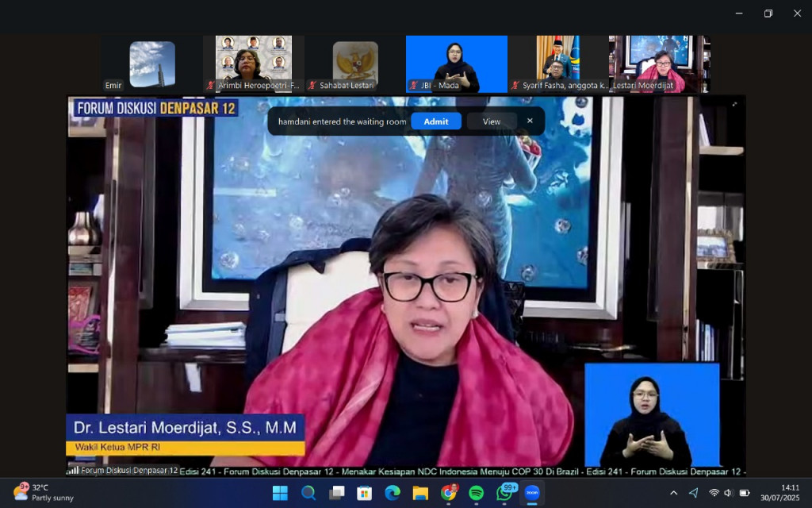Admit hamdani from the waiting room

tap(436, 121)
